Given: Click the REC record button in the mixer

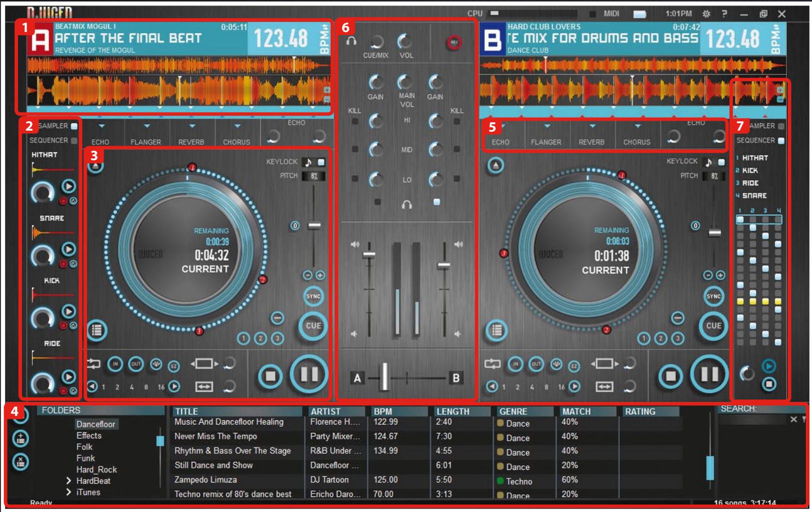Looking at the screenshot, I should coord(454,43).
